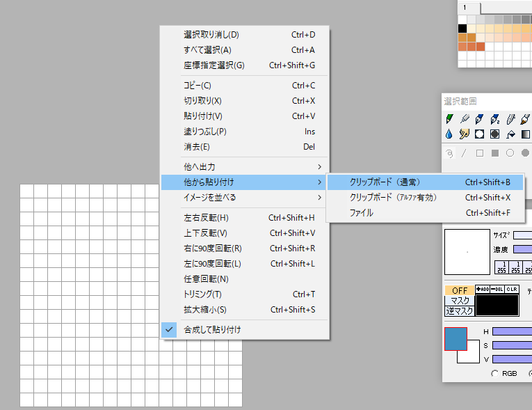This screenshot has width=532, height=410.
Task: Pick the black swatch in the palette
Action: pos(462,29)
